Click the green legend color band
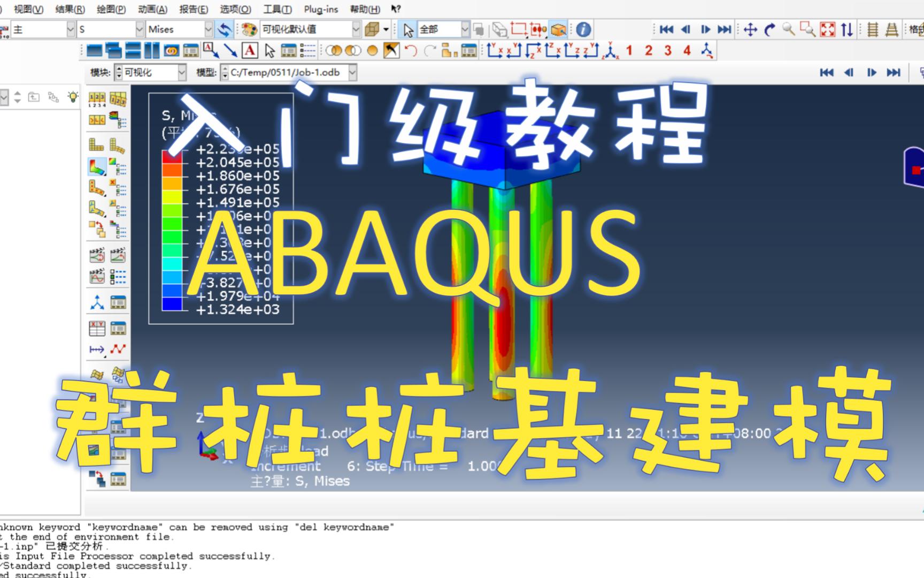This screenshot has width=924, height=578. coord(172,223)
